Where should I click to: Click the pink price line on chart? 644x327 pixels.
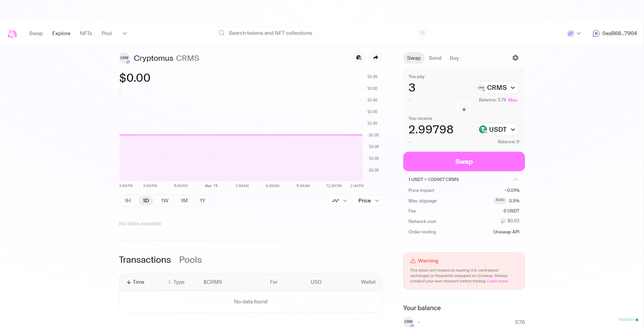(x=241, y=135)
